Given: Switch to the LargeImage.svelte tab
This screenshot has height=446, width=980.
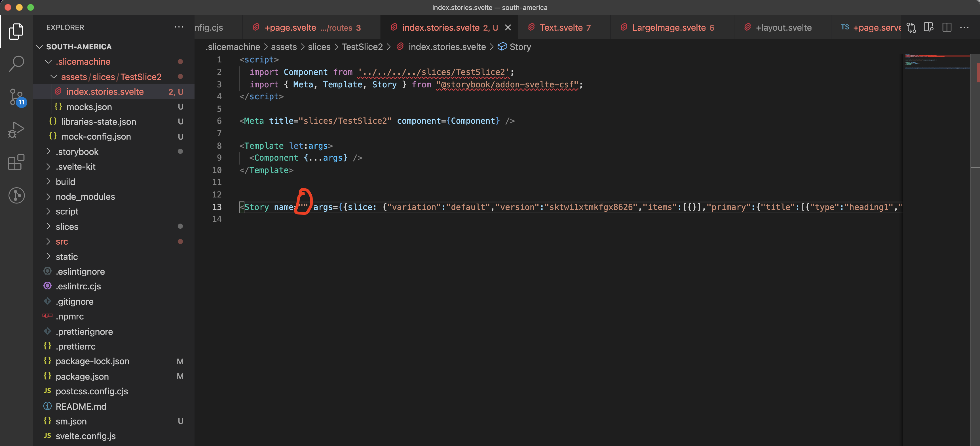Looking at the screenshot, I should click(x=668, y=27).
